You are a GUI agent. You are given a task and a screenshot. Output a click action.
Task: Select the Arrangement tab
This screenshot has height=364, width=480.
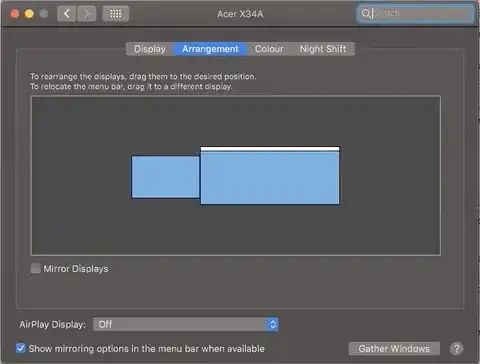click(210, 49)
